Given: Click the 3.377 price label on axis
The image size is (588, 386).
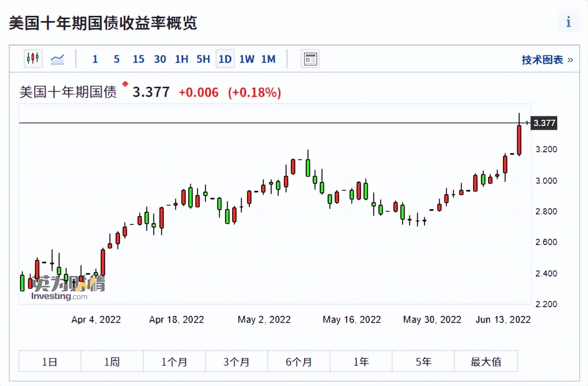Looking at the screenshot, I should (544, 123).
